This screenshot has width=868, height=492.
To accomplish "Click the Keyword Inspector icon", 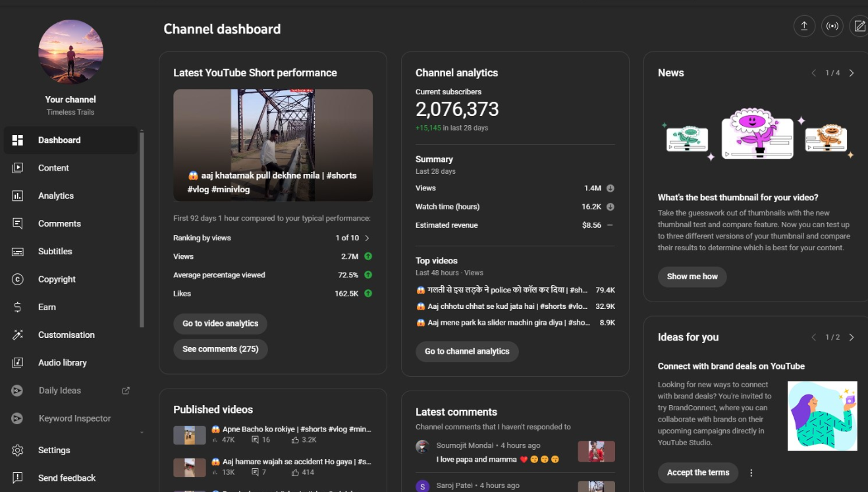I will click(18, 418).
